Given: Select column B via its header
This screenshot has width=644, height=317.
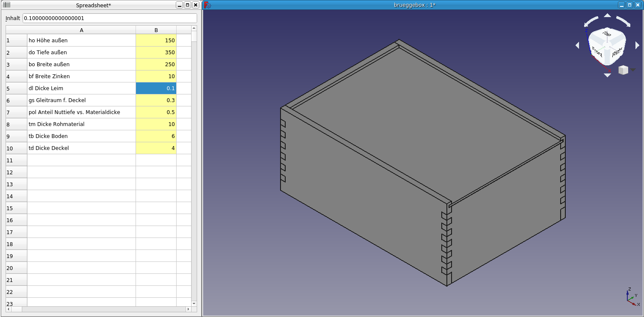Looking at the screenshot, I should [x=156, y=30].
